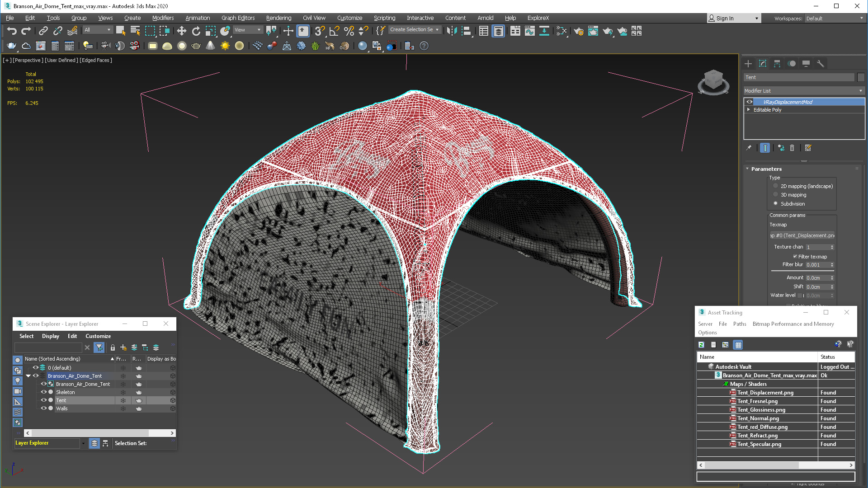Open Paths menu in Asset Tracking
868x488 pixels.
pyautogui.click(x=740, y=324)
